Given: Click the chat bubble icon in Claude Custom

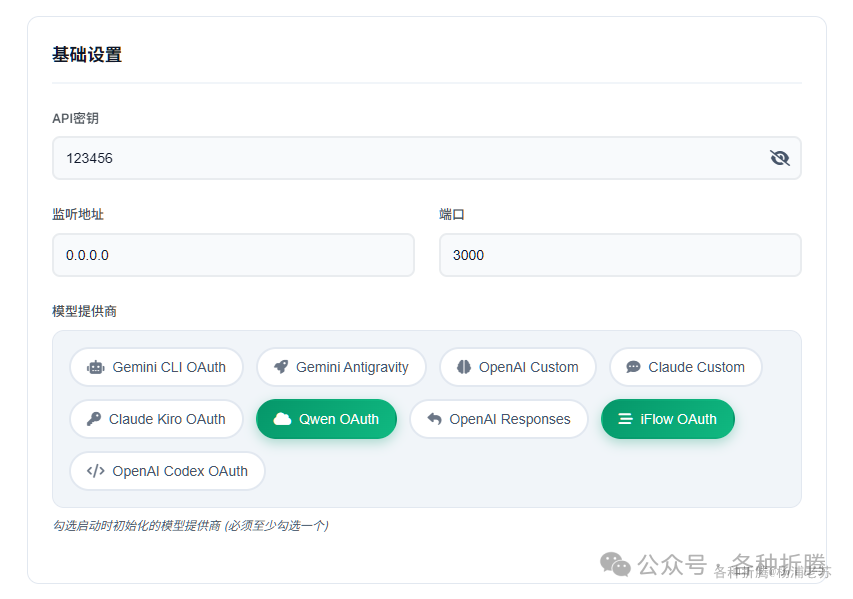Looking at the screenshot, I should (x=633, y=367).
